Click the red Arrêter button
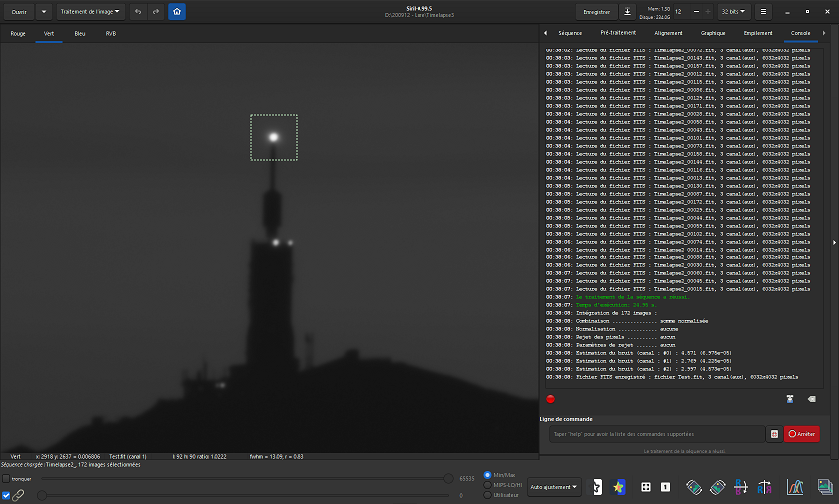The image size is (839, 504). 801,434
